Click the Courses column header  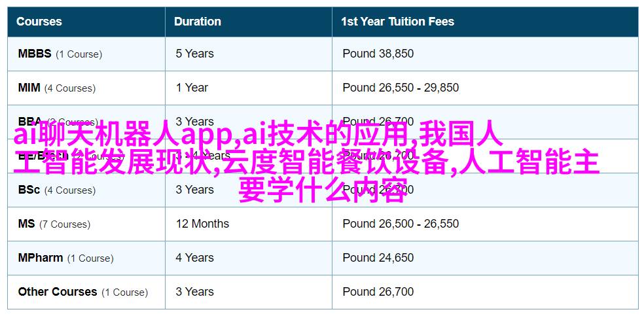(x=39, y=22)
